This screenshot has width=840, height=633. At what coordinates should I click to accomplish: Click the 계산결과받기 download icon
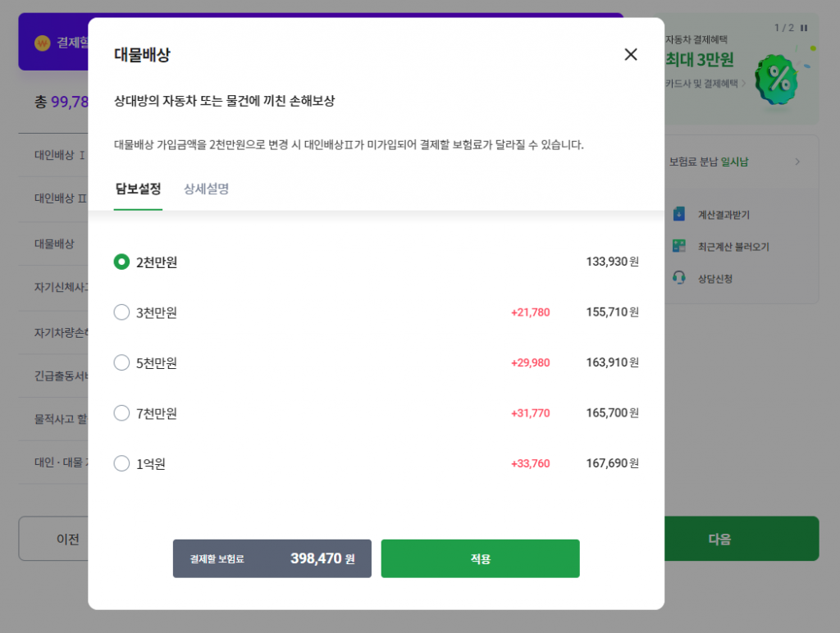point(678,214)
